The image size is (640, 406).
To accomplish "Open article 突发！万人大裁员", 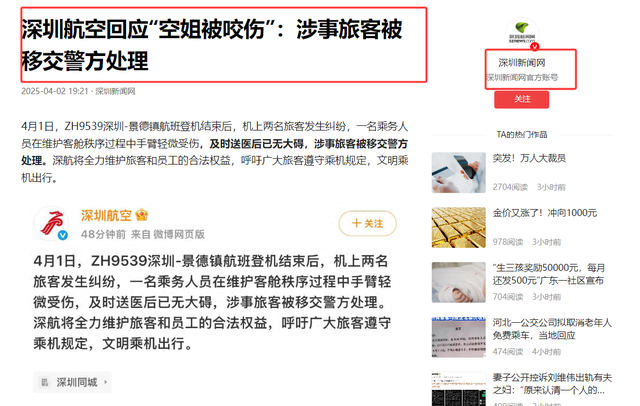I will tap(529, 158).
